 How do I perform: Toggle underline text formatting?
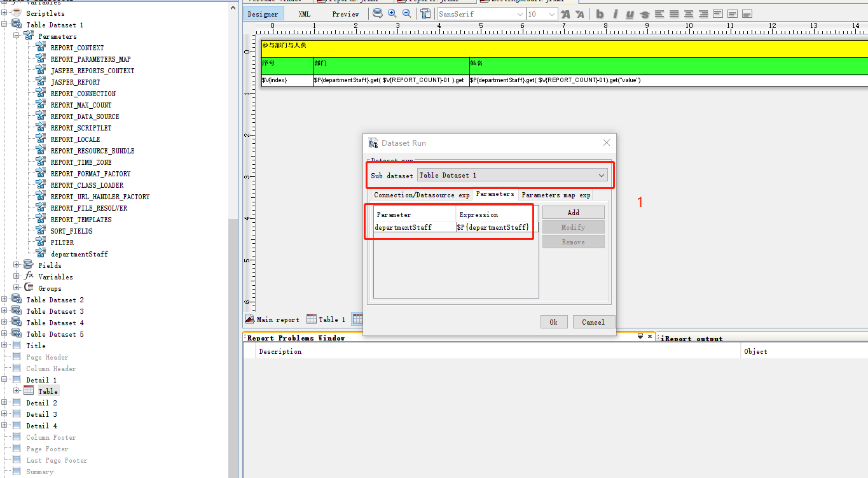pos(630,14)
